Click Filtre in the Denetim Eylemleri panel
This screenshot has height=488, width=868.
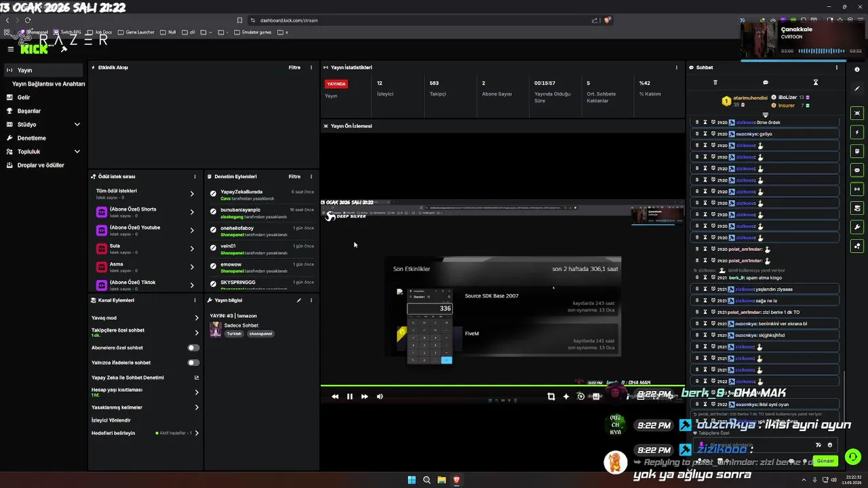[x=294, y=177]
